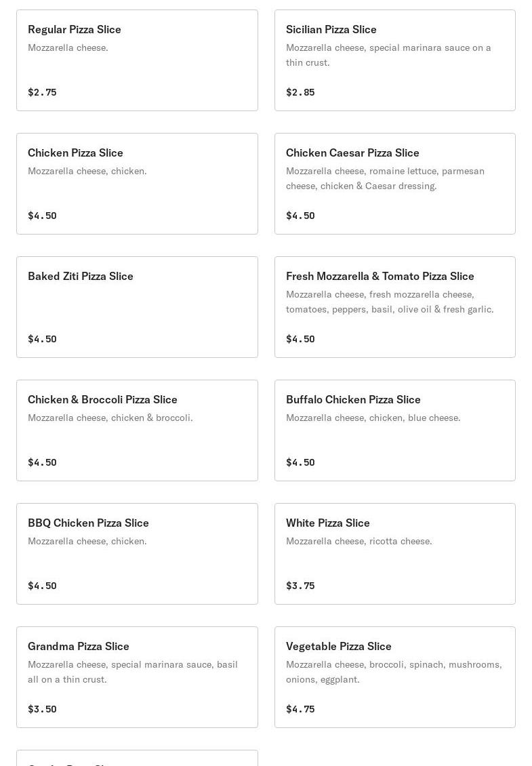The image size is (532, 766).
Task: Click the $3.50 Grandma slice price
Action: (42, 709)
